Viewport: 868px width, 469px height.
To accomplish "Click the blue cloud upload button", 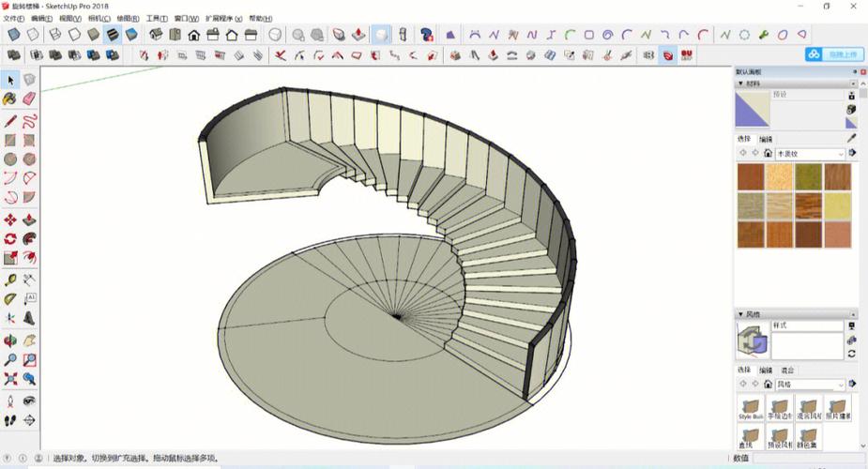I will (834, 54).
